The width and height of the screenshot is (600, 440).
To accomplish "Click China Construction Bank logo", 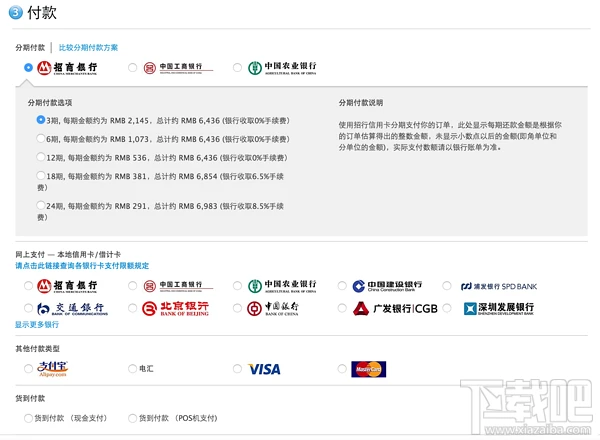I will pyautogui.click(x=387, y=286).
